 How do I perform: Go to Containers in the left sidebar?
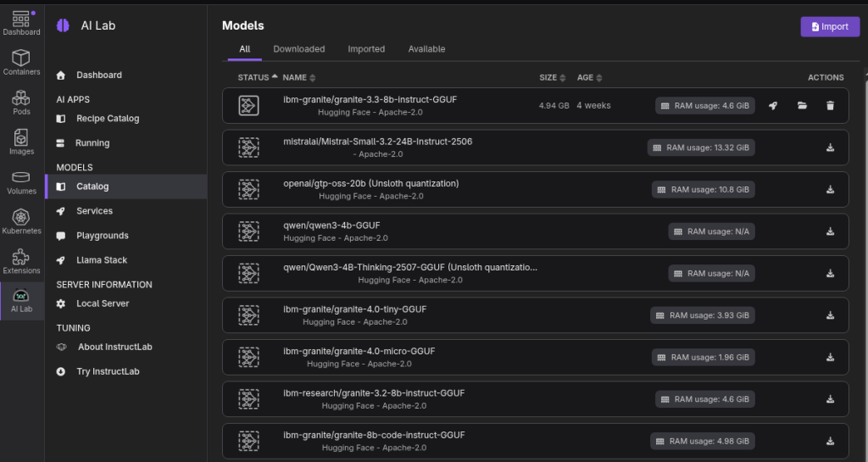(21, 63)
